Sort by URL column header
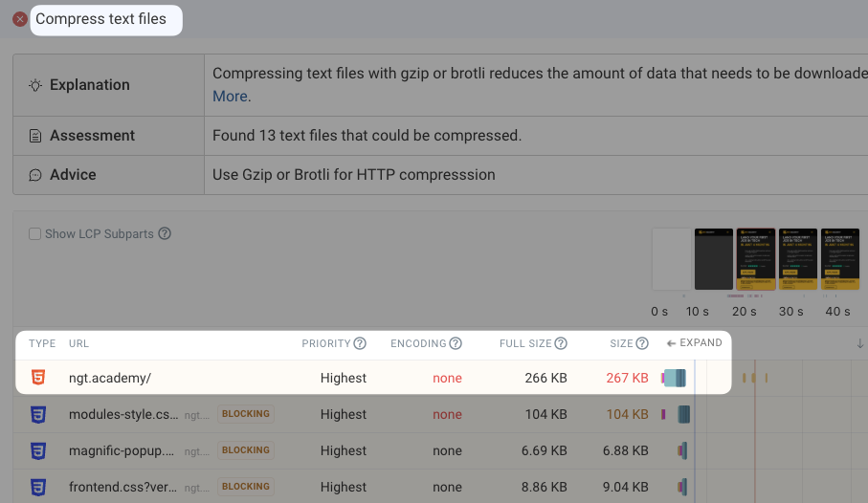The height and width of the screenshot is (503, 868). click(x=78, y=343)
